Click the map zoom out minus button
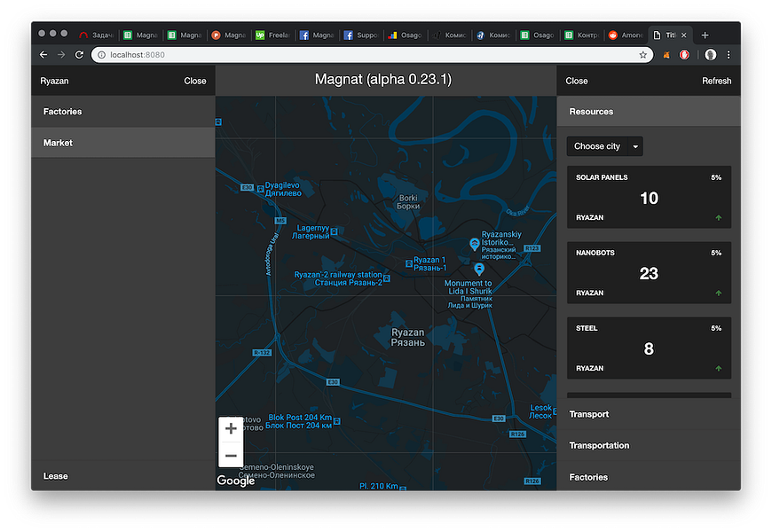 coord(231,456)
